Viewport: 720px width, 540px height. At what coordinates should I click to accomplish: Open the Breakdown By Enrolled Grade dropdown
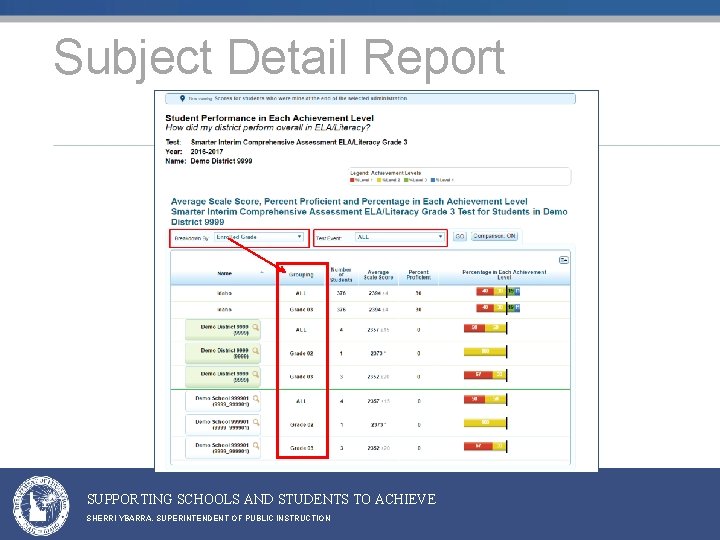click(x=259, y=237)
